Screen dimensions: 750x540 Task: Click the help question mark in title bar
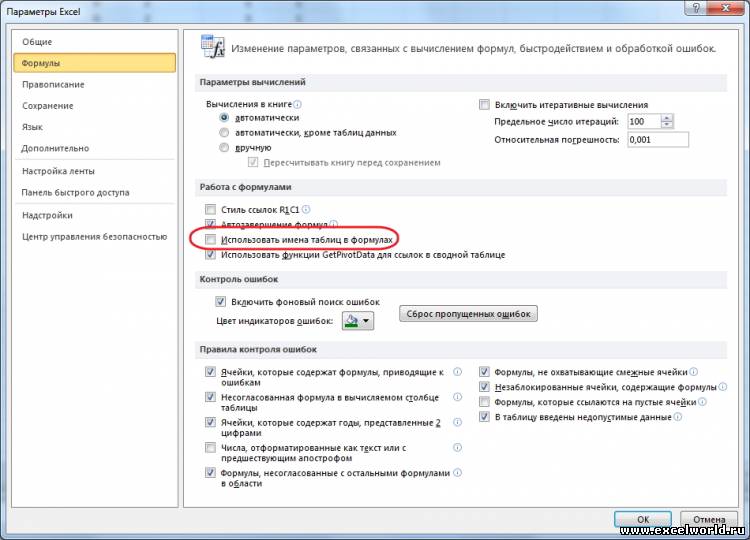696,8
